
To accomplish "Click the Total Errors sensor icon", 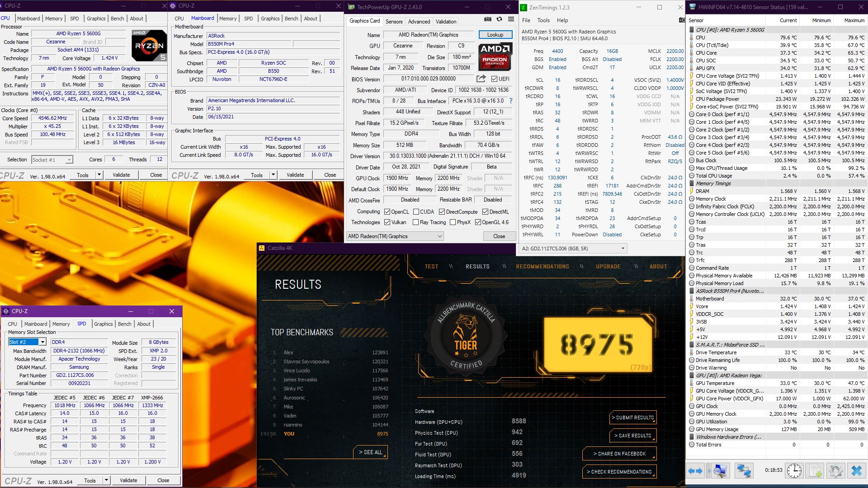I will click(x=691, y=445).
